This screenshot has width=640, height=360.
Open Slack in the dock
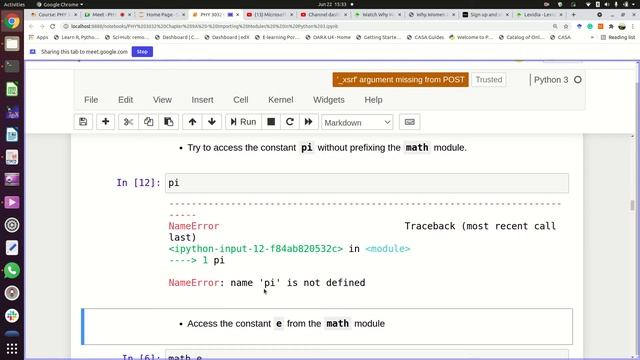[12, 316]
